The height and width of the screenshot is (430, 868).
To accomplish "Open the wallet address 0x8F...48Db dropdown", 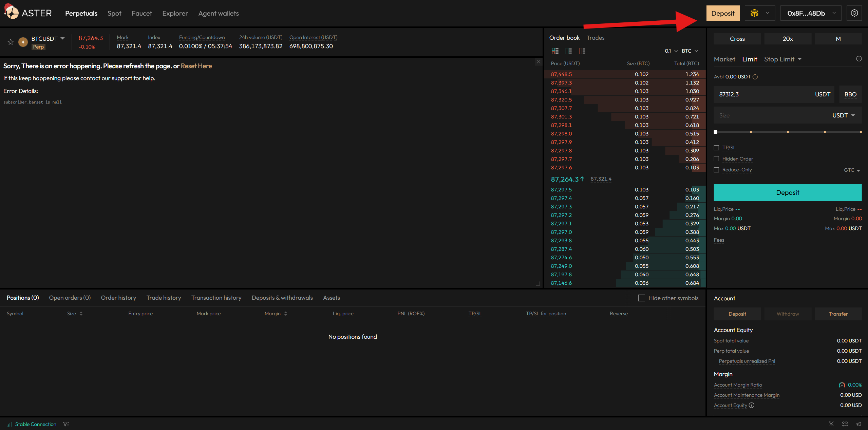I will click(811, 13).
